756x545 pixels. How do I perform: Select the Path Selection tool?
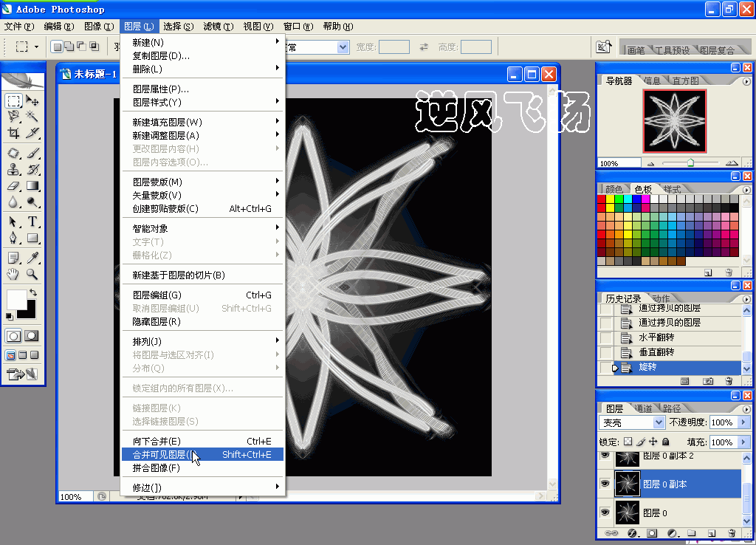click(x=13, y=222)
